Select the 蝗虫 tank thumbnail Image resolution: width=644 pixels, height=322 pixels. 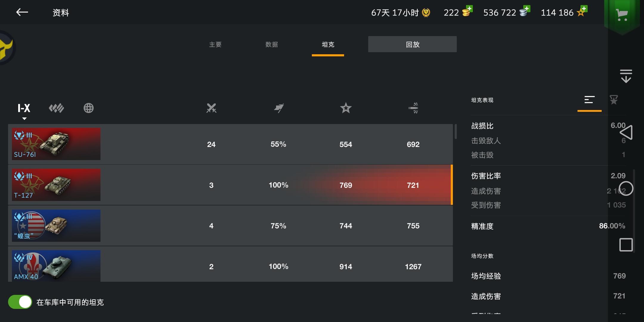pos(56,226)
